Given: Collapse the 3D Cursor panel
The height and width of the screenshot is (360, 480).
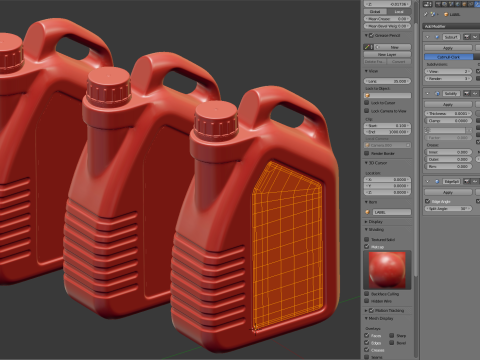Looking at the screenshot, I should (x=366, y=163).
